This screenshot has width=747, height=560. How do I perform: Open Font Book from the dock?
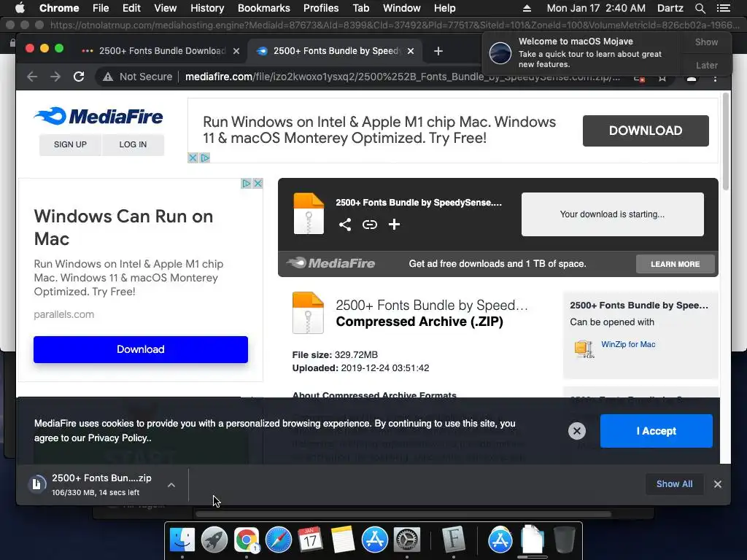[x=454, y=540]
